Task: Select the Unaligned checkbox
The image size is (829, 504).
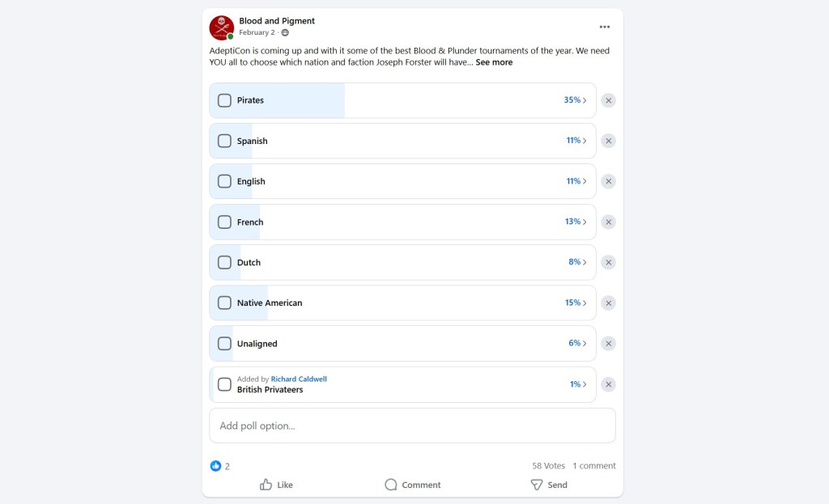Action: pyautogui.click(x=224, y=343)
